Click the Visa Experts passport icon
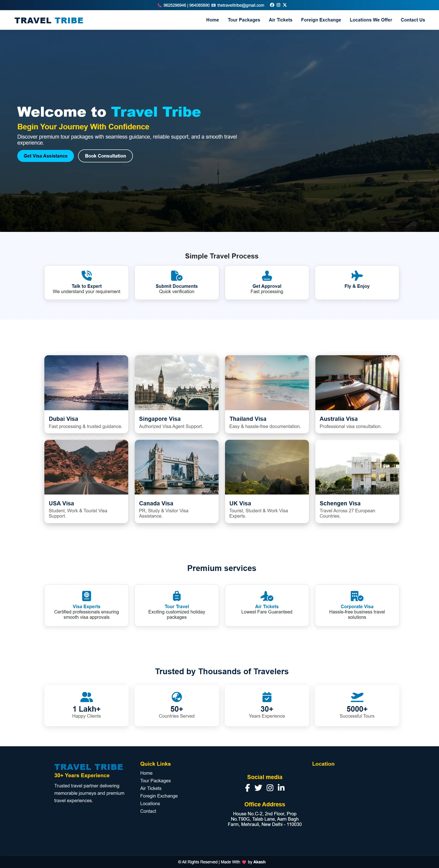 click(x=87, y=596)
